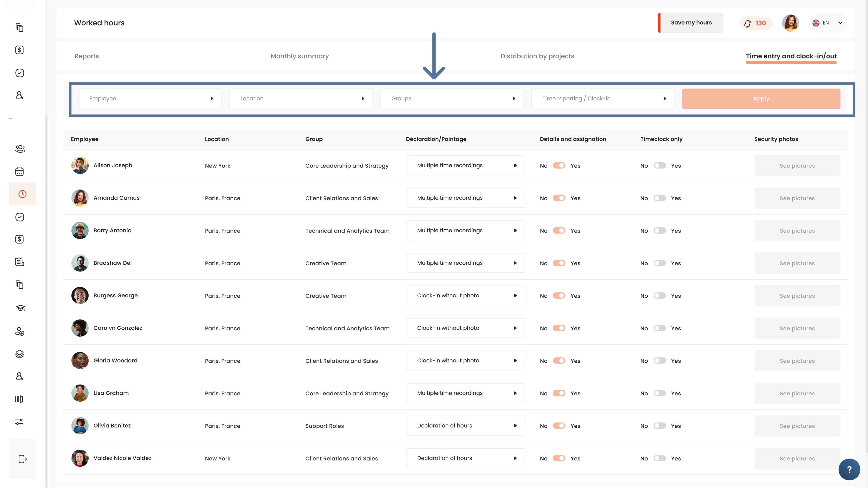
Task: Click the Security photos column header
Action: point(776,139)
